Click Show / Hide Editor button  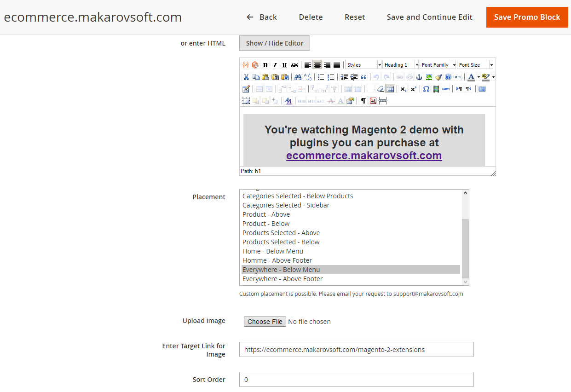click(x=275, y=43)
